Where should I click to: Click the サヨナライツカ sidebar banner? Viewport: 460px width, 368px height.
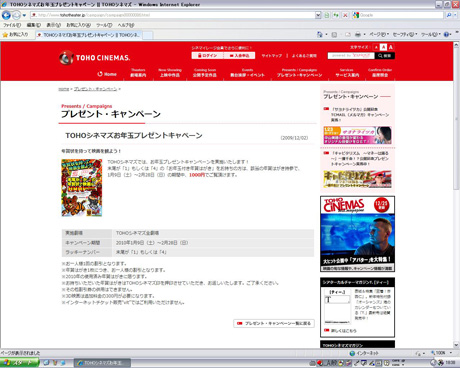[x=357, y=135]
